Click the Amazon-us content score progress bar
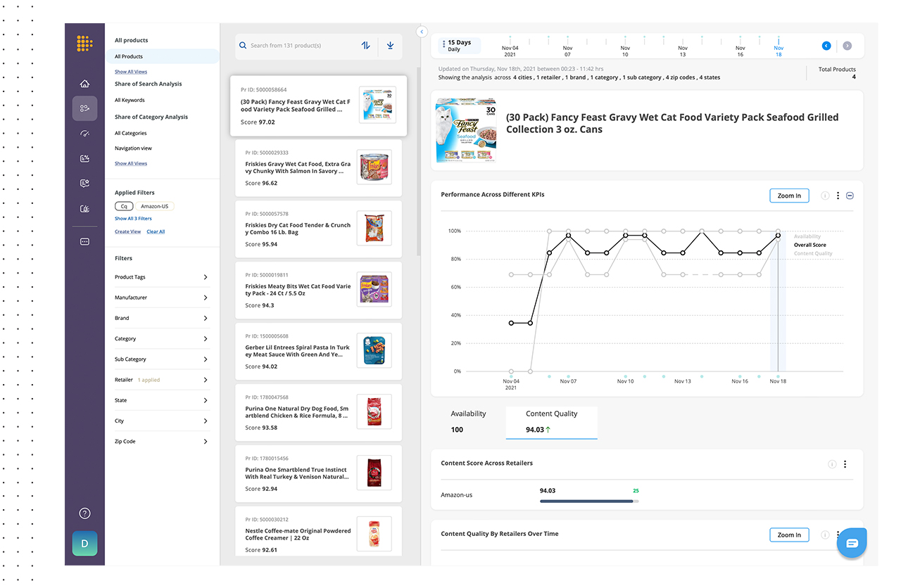This screenshot has width=901, height=588. (x=589, y=501)
